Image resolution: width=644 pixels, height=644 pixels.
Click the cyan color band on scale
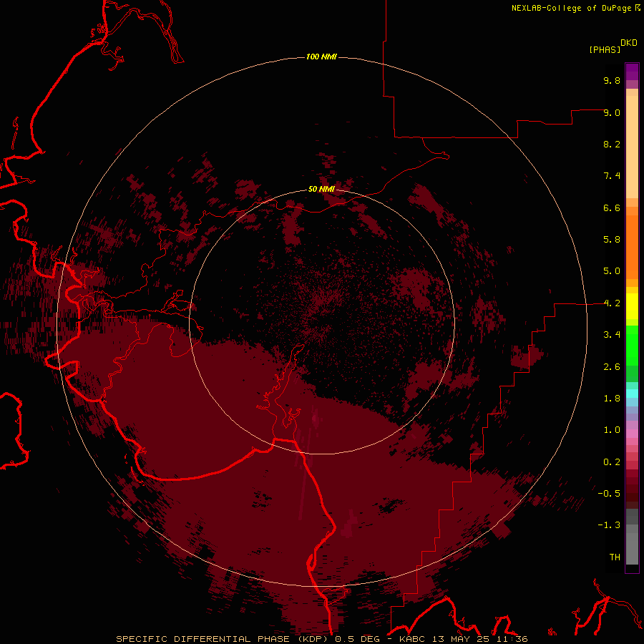pyautogui.click(x=632, y=393)
